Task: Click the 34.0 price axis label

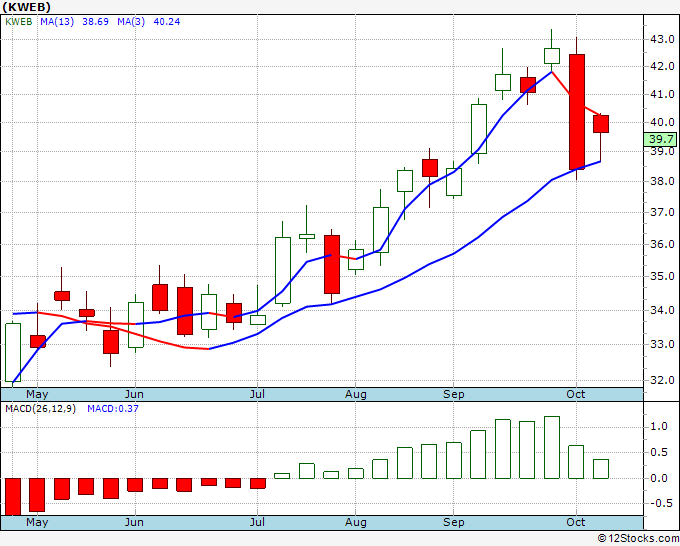Action: (662, 310)
